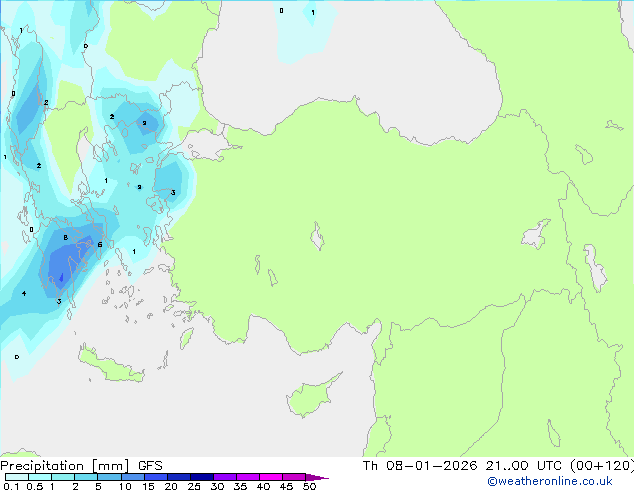Click the '21..00 UTC' time text
The height and width of the screenshot is (490, 634).
tap(524, 466)
